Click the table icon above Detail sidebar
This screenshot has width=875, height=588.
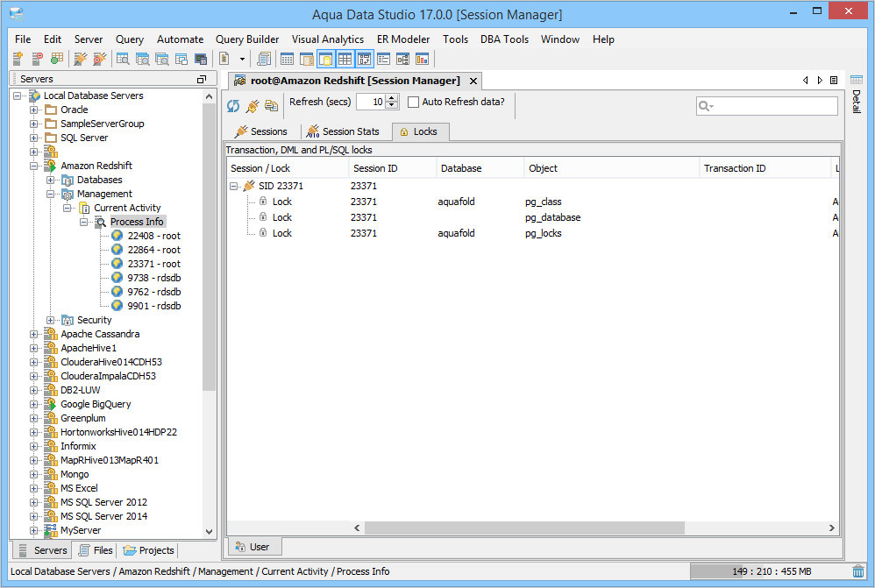tap(857, 80)
